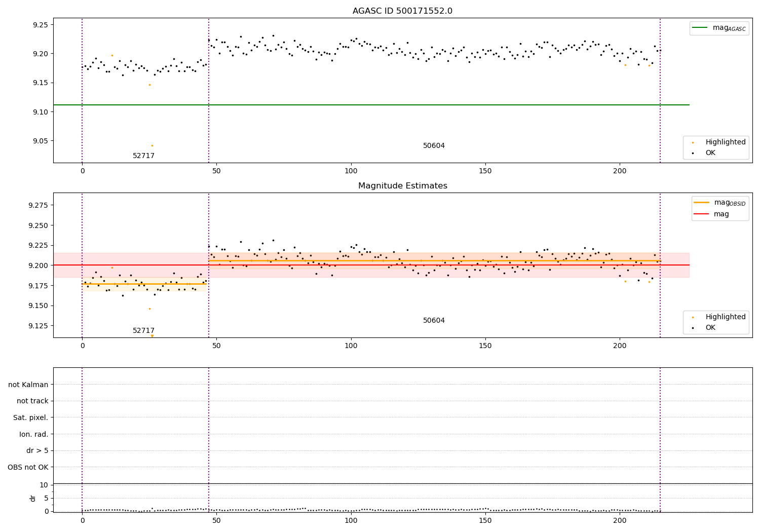Click the 'dr' y-axis label
This screenshot has width=760, height=532.
click(33, 498)
